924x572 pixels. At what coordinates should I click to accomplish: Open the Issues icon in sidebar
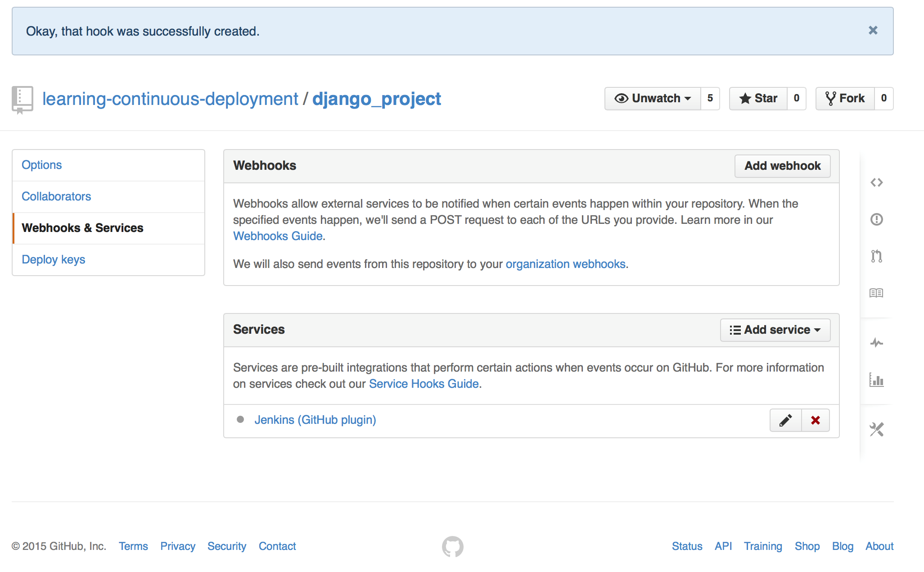click(876, 219)
